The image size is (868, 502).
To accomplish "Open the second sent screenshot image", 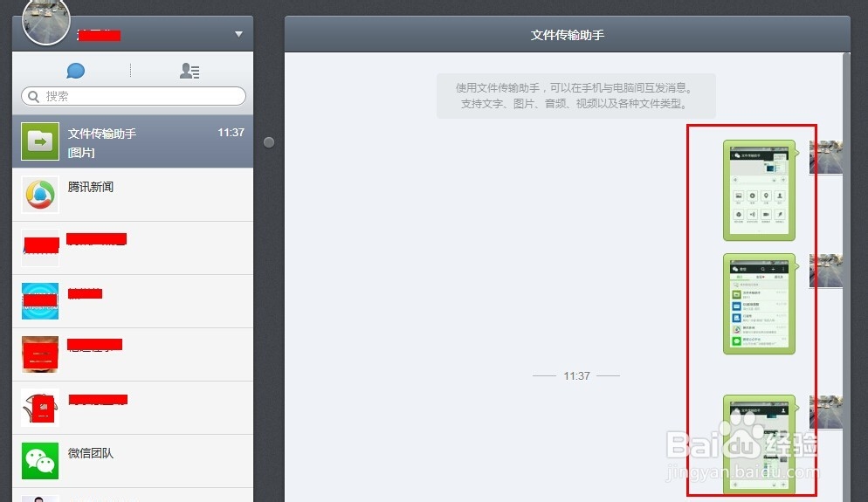I will click(760, 304).
